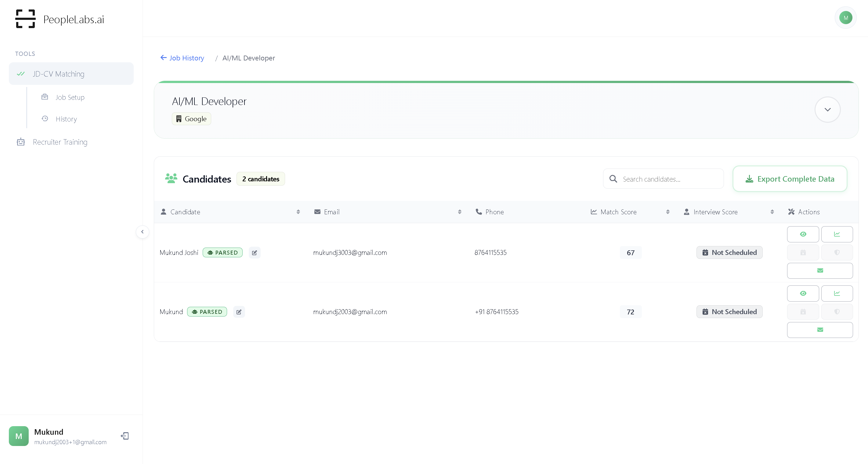Click the top-right user avatar M

[x=845, y=18]
